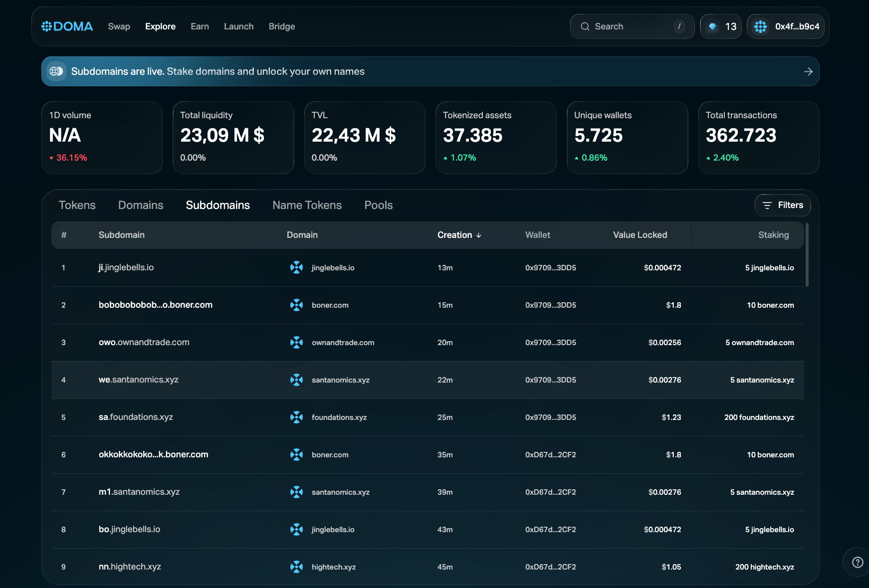Viewport: 869px width, 588px height.
Task: Switch to the Tokens tab
Action: [77, 205]
